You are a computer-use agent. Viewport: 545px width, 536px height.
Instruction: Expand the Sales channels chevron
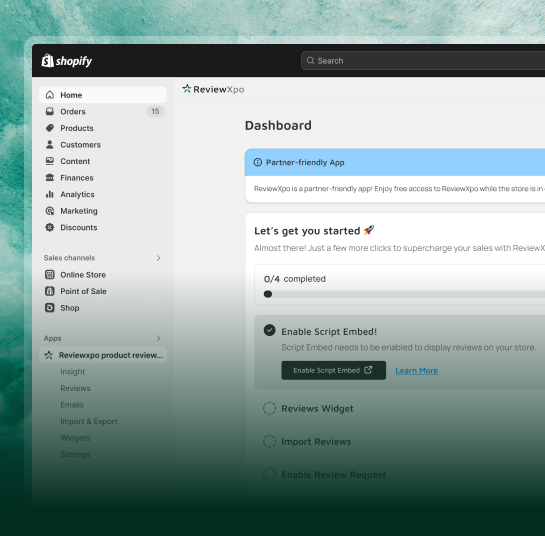(158, 258)
